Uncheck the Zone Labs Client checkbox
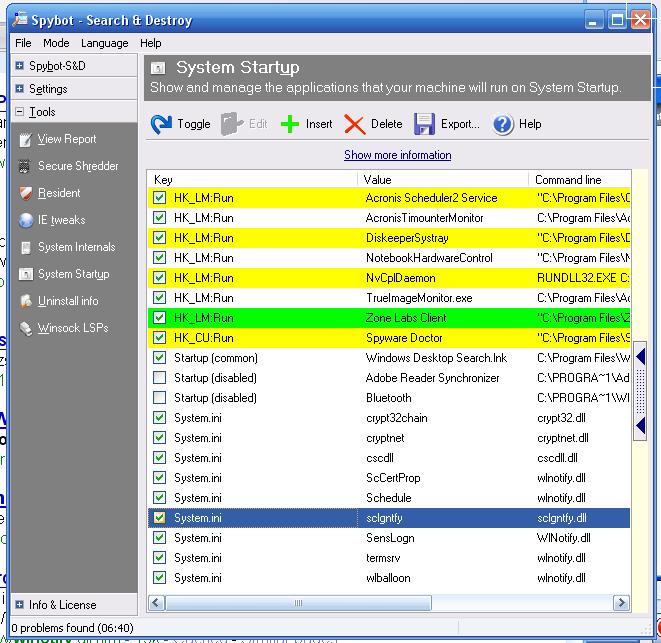Screen dimensions: 661x643 (x=159, y=317)
